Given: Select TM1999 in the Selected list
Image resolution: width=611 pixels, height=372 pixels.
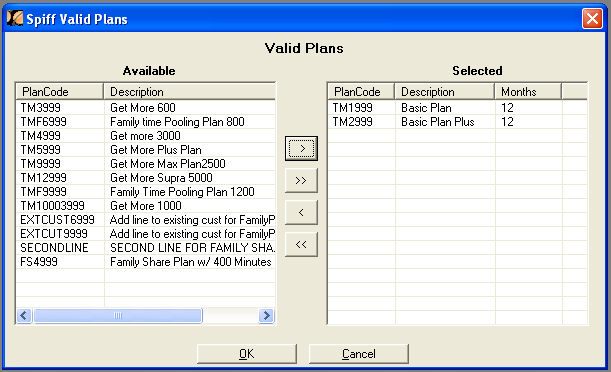Looking at the screenshot, I should (x=352, y=108).
